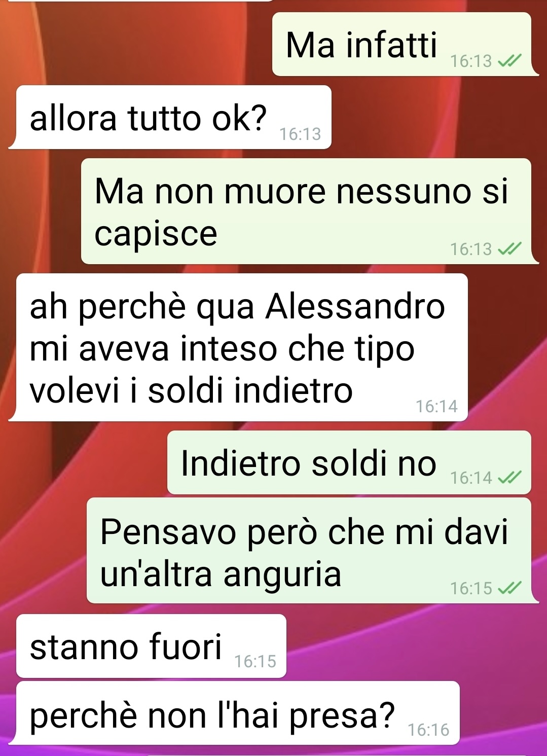Select the 'allora tutto ok?' message
The image size is (547, 756).
(174, 117)
